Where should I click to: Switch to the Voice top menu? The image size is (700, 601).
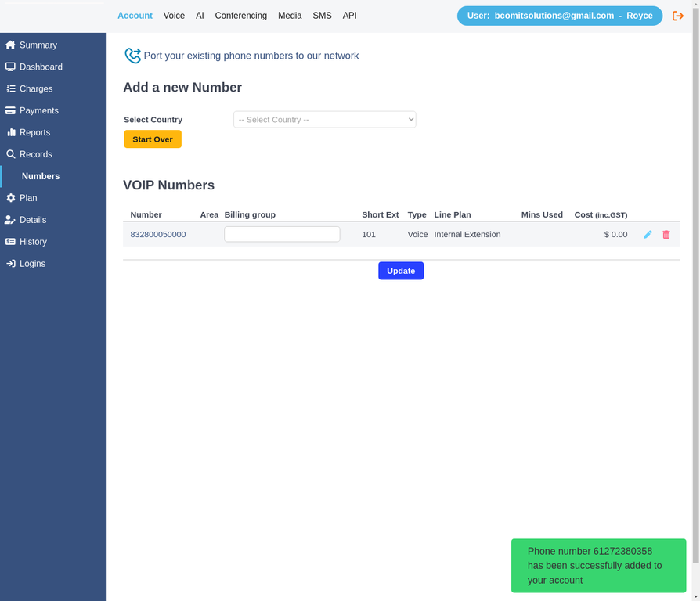(174, 16)
